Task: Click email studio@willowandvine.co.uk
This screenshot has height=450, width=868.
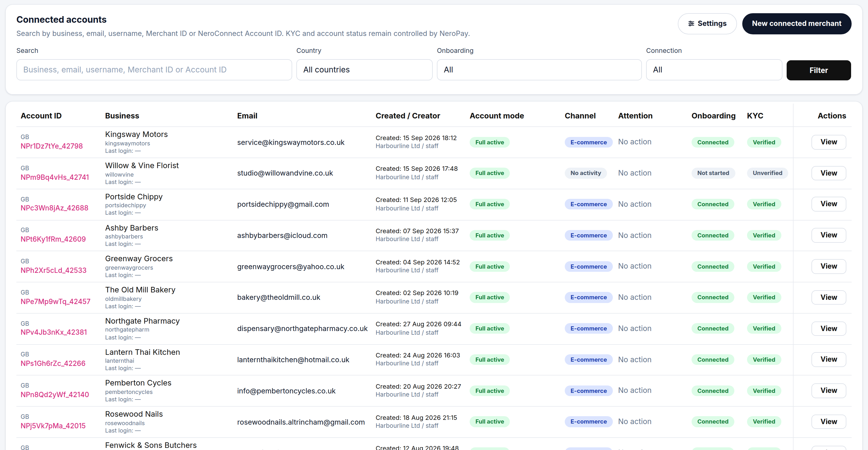Action: coord(285,173)
